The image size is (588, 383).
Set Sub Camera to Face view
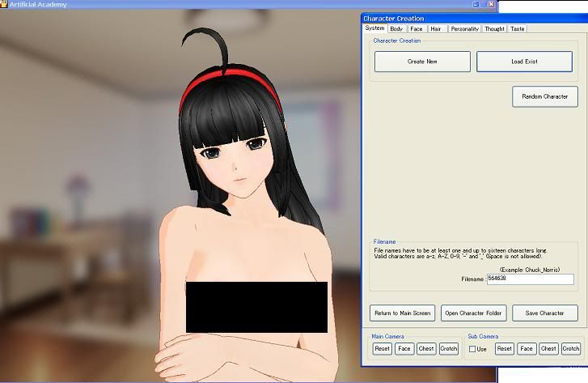527,349
